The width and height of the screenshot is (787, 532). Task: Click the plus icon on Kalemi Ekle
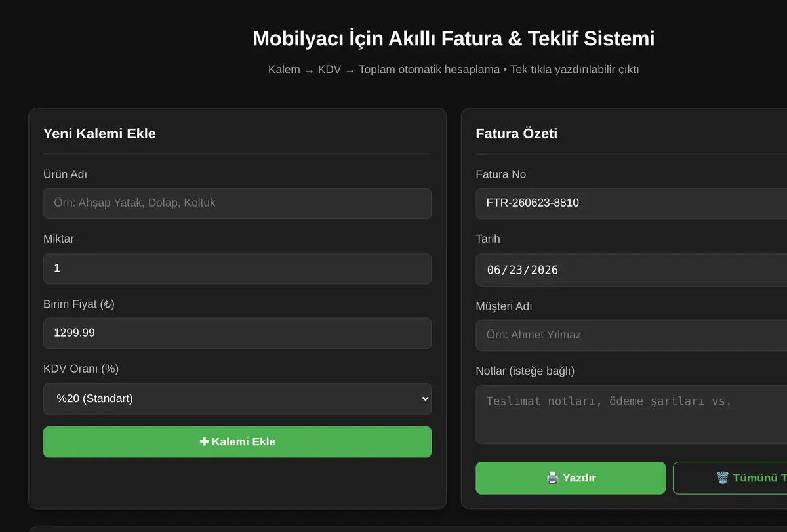(x=204, y=441)
